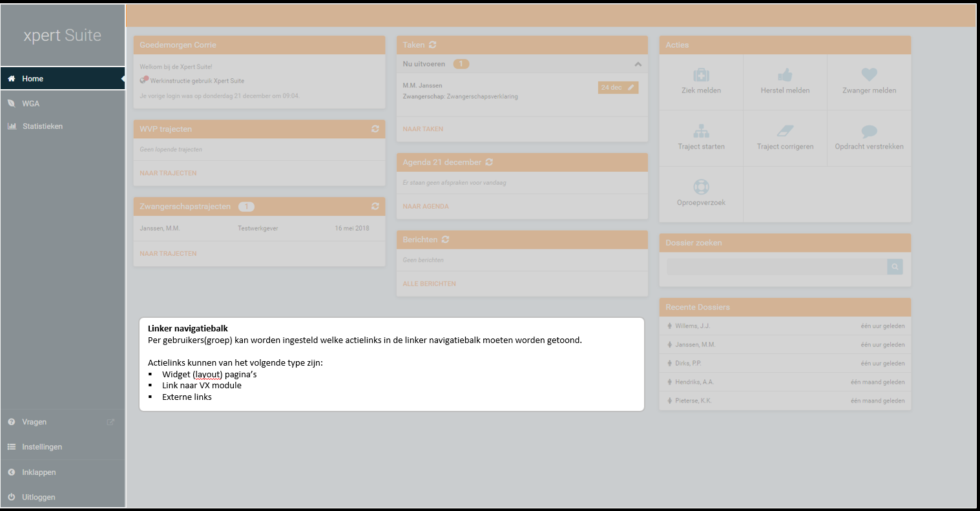Click the Opdracht verstrekken speech bubble icon
Image resolution: width=980 pixels, height=511 pixels.
(869, 131)
